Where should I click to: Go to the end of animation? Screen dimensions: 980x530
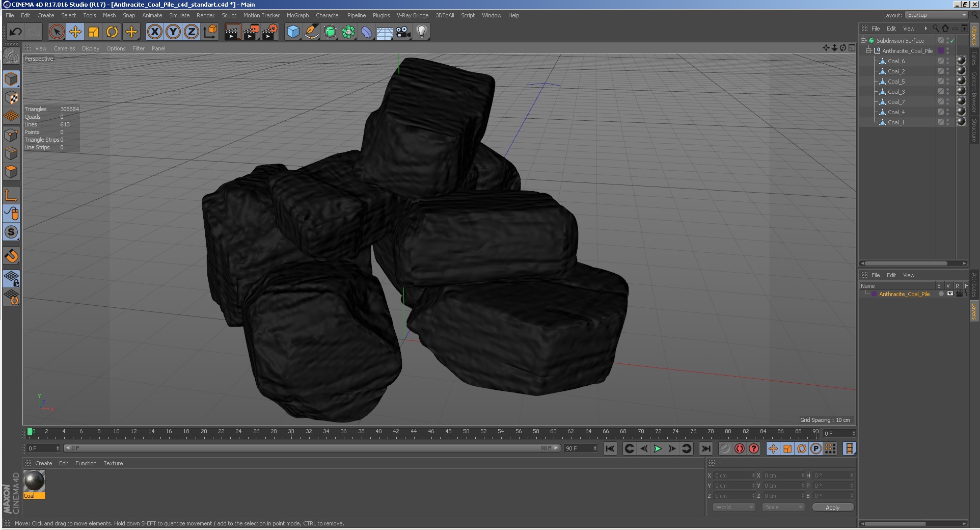(x=705, y=448)
